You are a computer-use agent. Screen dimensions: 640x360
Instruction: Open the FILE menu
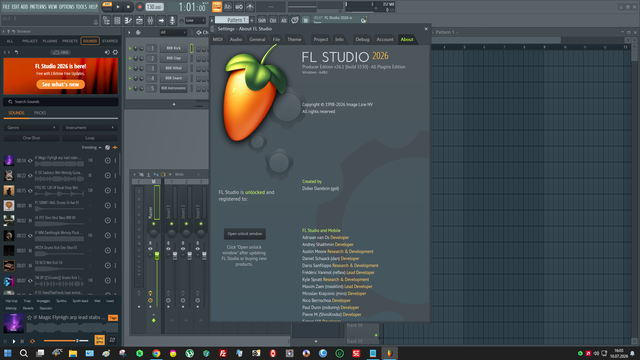point(6,7)
